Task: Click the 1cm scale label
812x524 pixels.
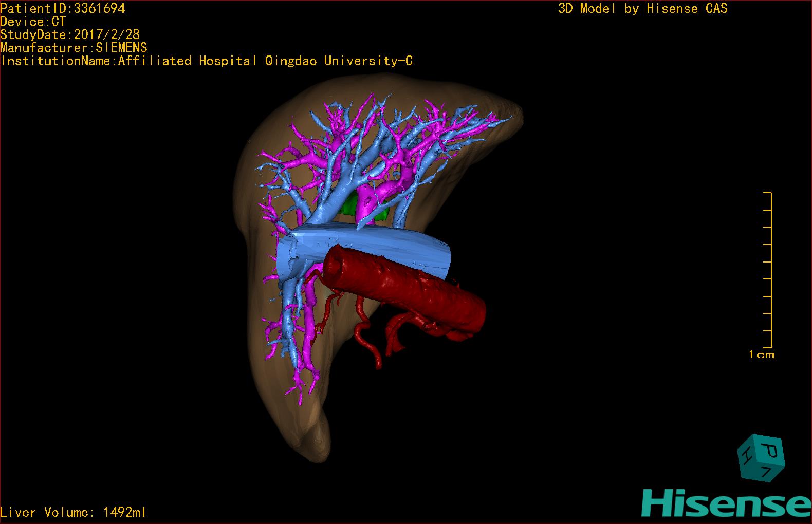Action: coord(761,354)
